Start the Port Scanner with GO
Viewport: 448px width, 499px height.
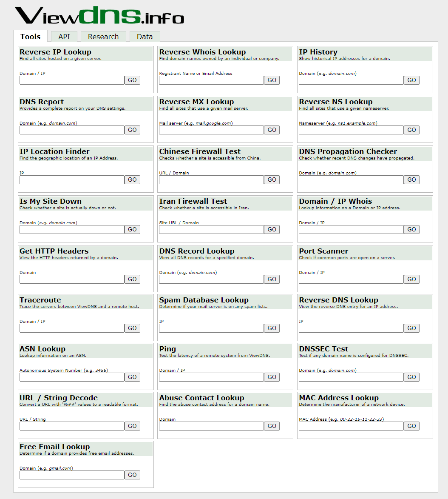411,279
